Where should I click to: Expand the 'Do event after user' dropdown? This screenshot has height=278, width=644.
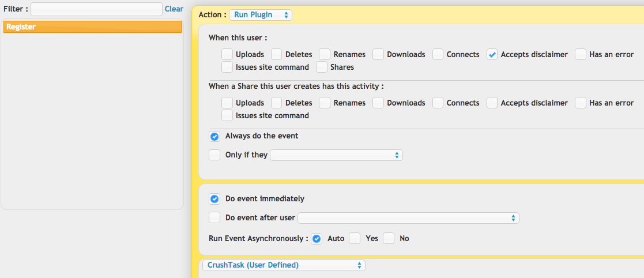pyautogui.click(x=408, y=218)
